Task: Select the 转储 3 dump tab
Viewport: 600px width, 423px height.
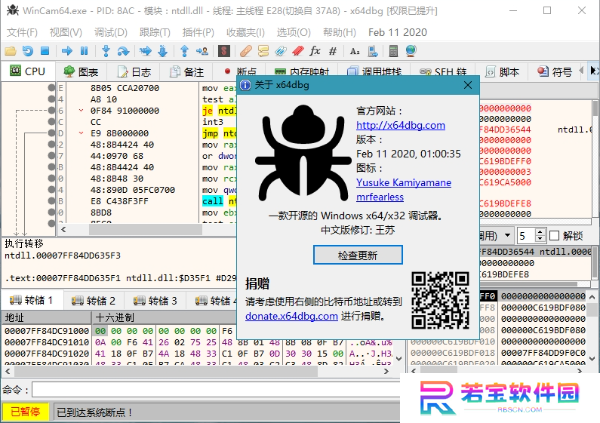Action: pos(155,301)
